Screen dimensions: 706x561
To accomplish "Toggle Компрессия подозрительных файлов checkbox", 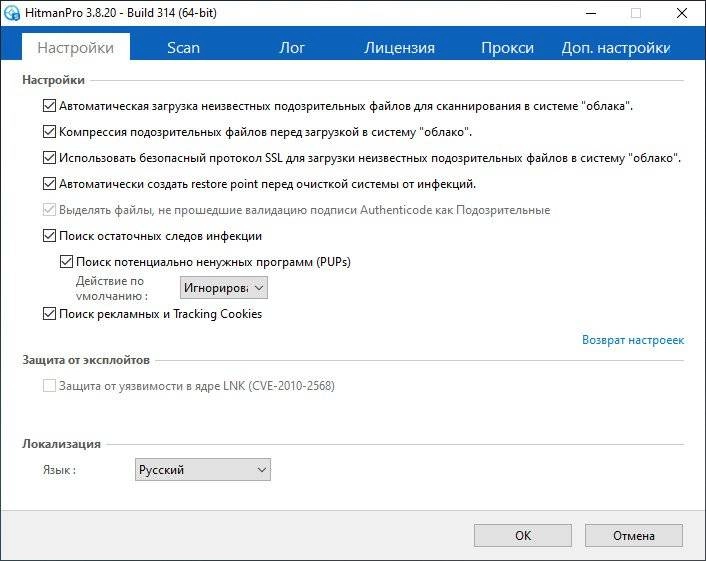I will point(49,132).
